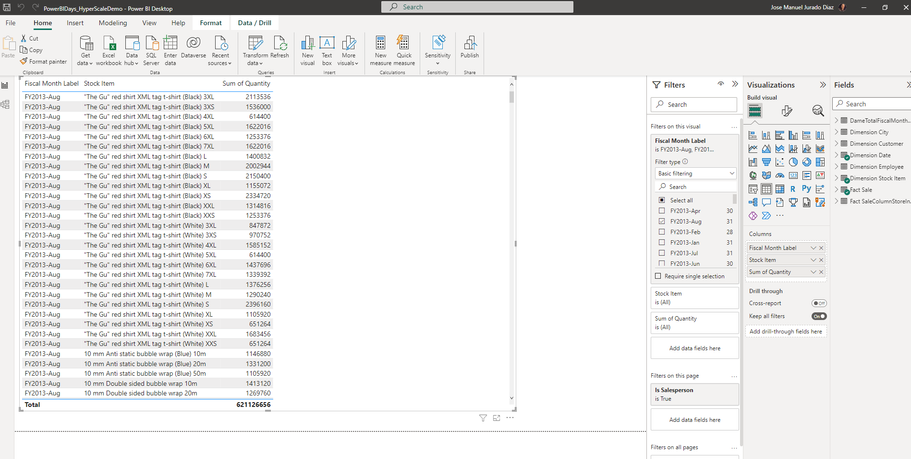The image size is (911, 459).
Task: Insert a New visual
Action: 307,51
